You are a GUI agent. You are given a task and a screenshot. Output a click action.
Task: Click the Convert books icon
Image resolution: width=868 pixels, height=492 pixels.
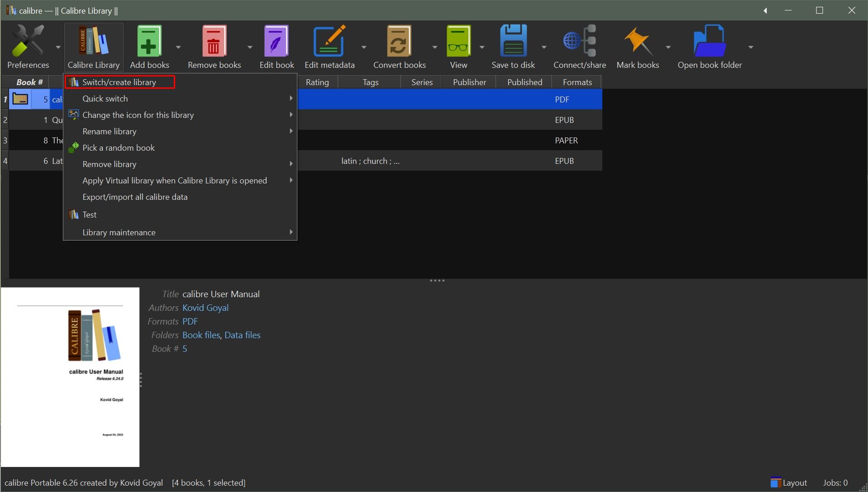399,41
